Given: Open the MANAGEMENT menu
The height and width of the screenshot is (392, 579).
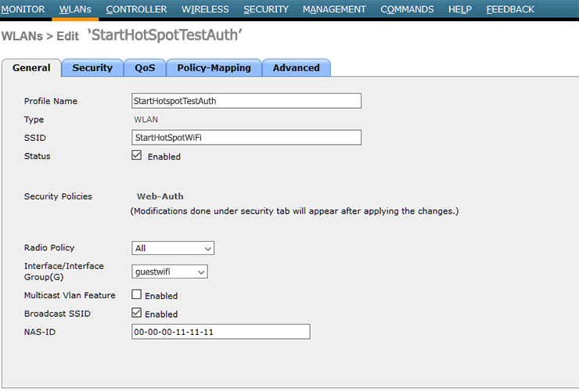Looking at the screenshot, I should point(334,9).
